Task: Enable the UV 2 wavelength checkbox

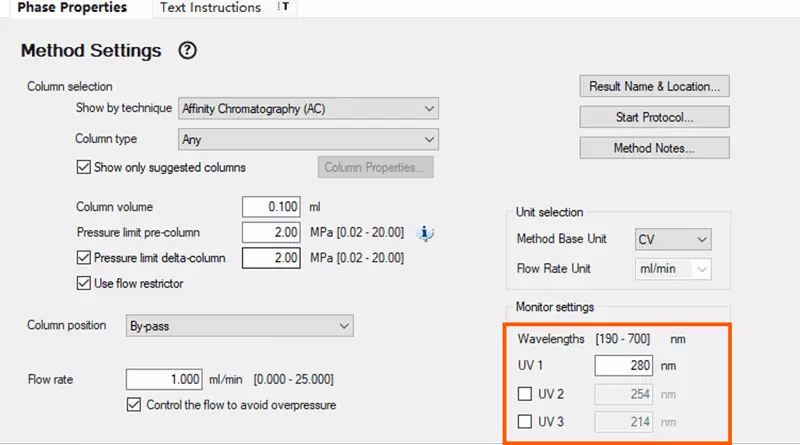Action: pyautogui.click(x=524, y=394)
